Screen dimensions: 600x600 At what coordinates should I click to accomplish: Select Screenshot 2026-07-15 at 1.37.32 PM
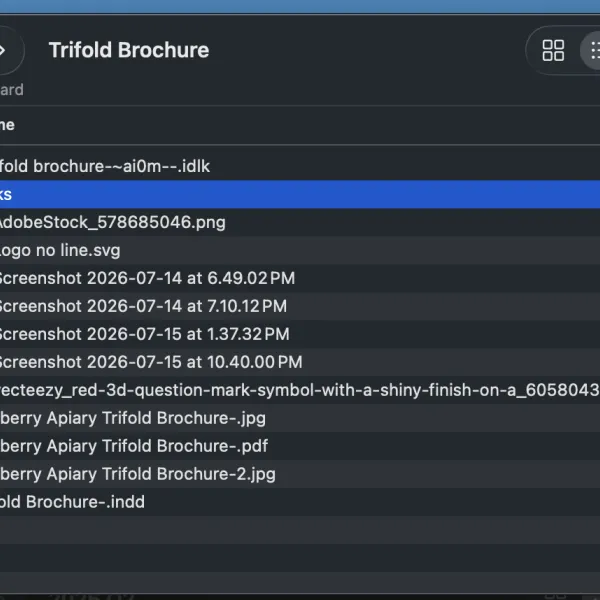point(145,334)
